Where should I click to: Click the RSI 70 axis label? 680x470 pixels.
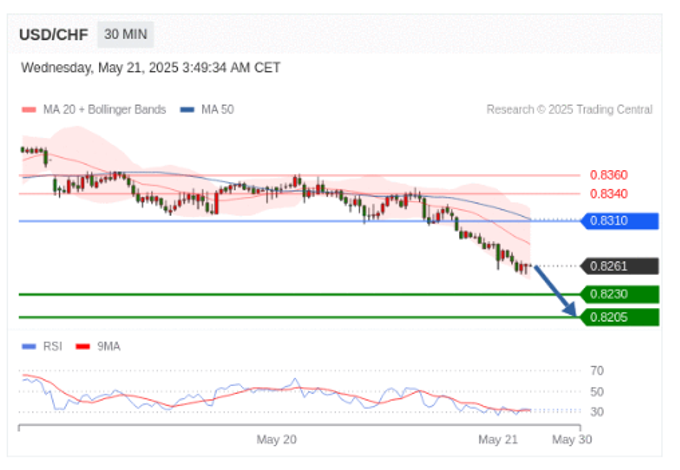(x=597, y=371)
